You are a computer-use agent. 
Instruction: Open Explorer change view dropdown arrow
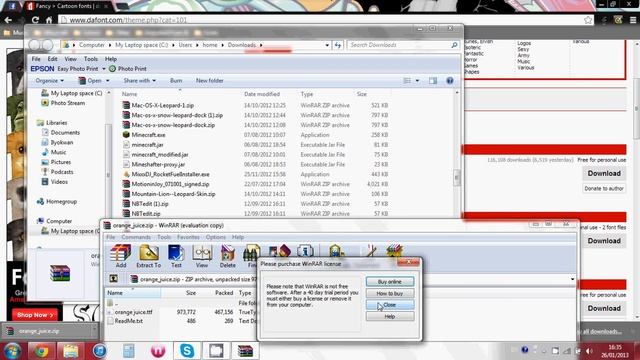coord(417,81)
